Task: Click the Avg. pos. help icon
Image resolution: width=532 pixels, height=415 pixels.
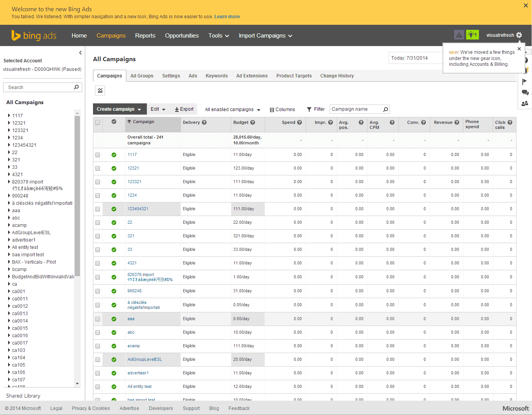Action: [x=361, y=122]
